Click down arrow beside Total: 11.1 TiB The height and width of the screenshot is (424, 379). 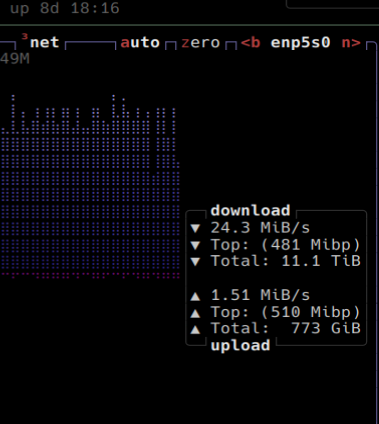[195, 262]
